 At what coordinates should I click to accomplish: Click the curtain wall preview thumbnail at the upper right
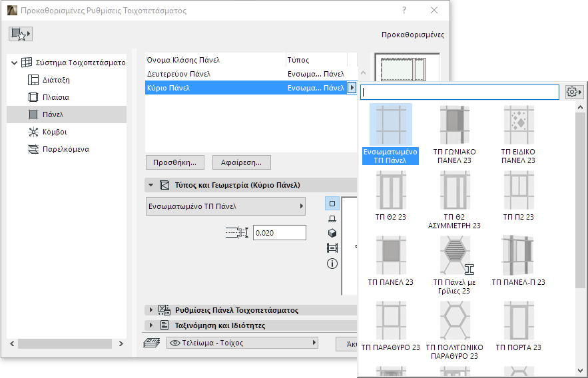(407, 67)
